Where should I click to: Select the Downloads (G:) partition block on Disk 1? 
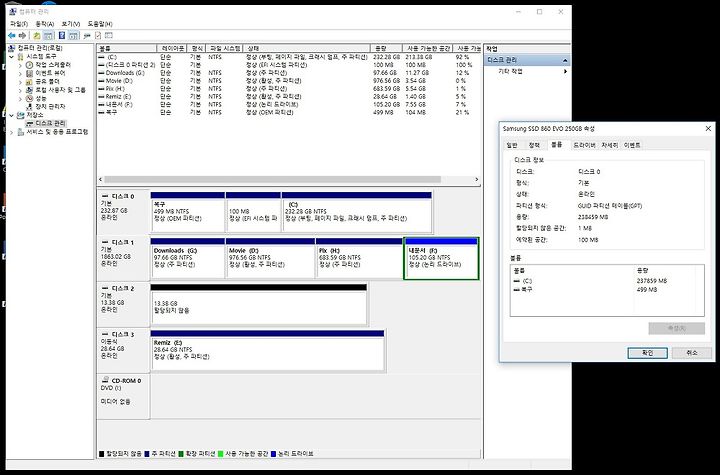point(188,258)
